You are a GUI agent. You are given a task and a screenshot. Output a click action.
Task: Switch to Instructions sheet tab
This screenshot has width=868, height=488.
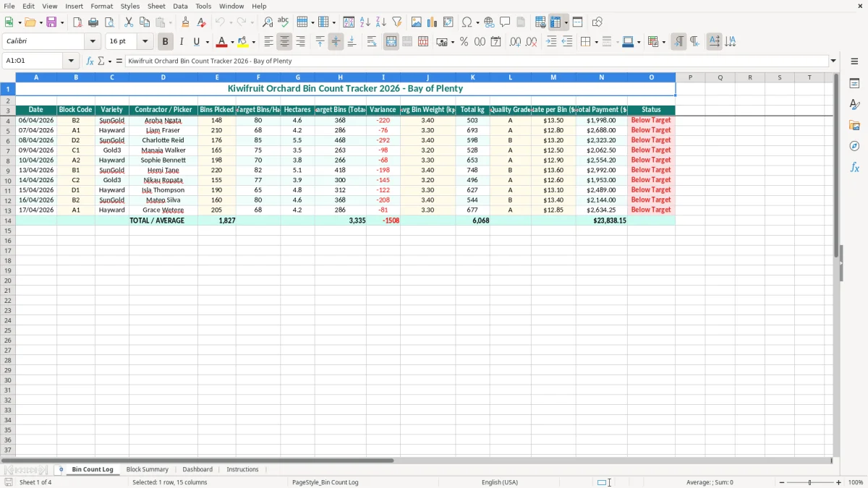pos(242,470)
